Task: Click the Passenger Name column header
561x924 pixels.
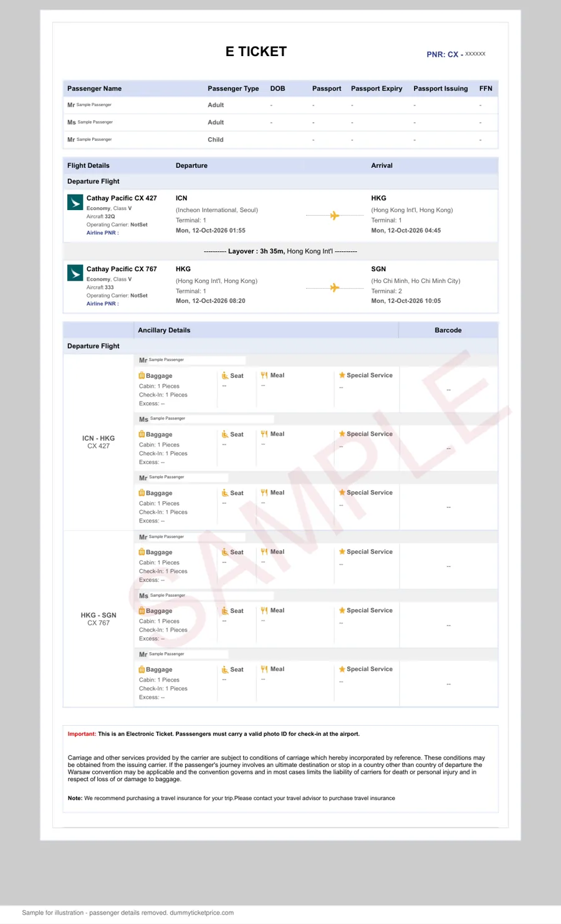Action: (94, 89)
